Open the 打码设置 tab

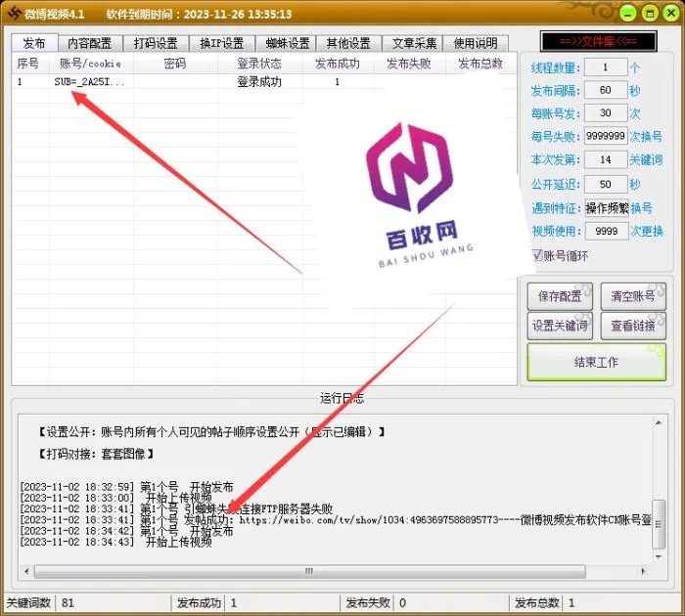(156, 43)
